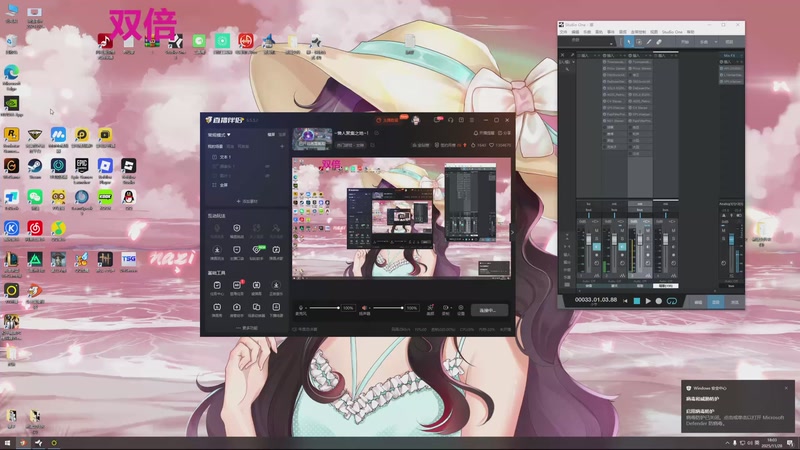The image size is (800, 450).
Task: Open the hamburger menu in live companion title bar
Action: pos(472,120)
